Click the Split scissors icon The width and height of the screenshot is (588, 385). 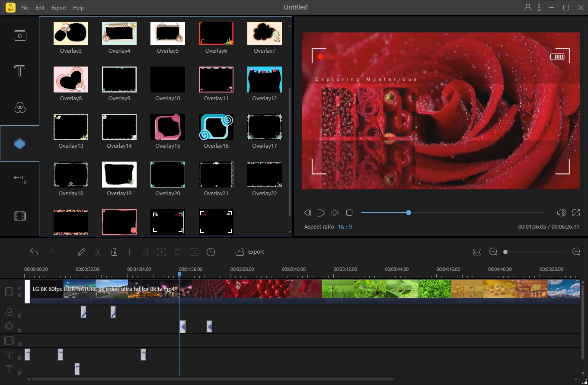click(98, 252)
